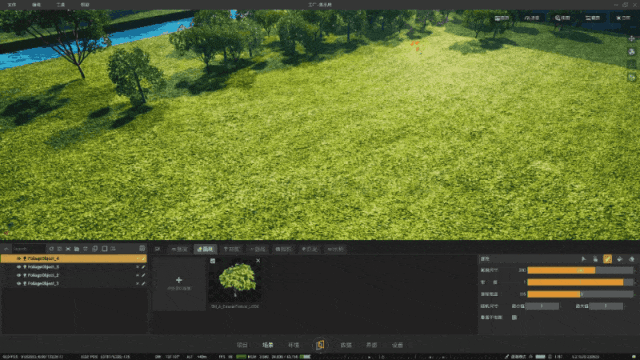Click the viewport button with the magnifier icon
Viewport: 640px width, 360px height.
[x=562, y=18]
